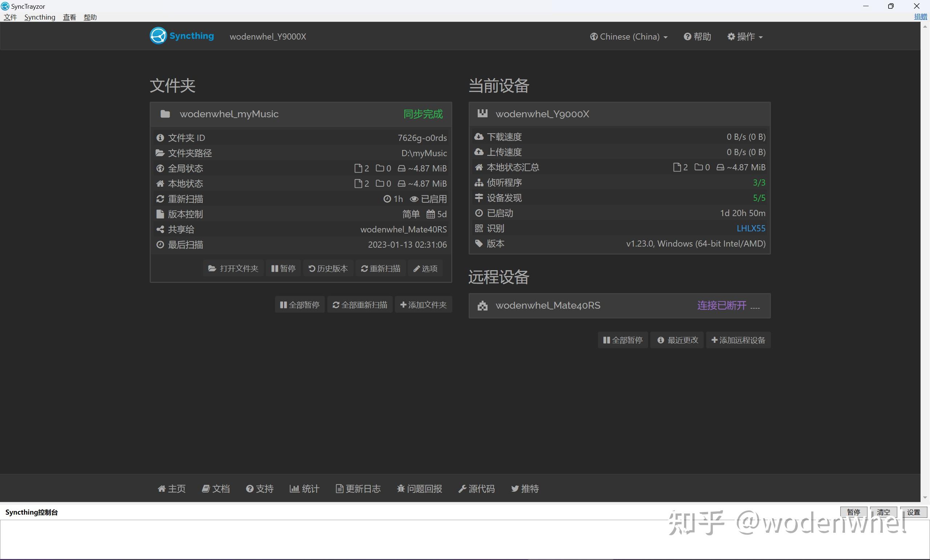Image resolution: width=930 pixels, height=560 pixels.
Task: Open the 文件 menu
Action: pyautogui.click(x=10, y=17)
